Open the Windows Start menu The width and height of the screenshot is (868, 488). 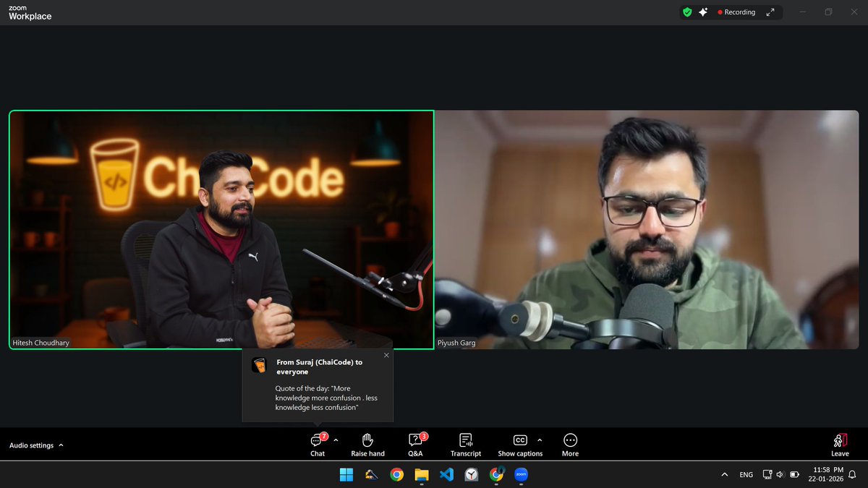click(x=346, y=475)
